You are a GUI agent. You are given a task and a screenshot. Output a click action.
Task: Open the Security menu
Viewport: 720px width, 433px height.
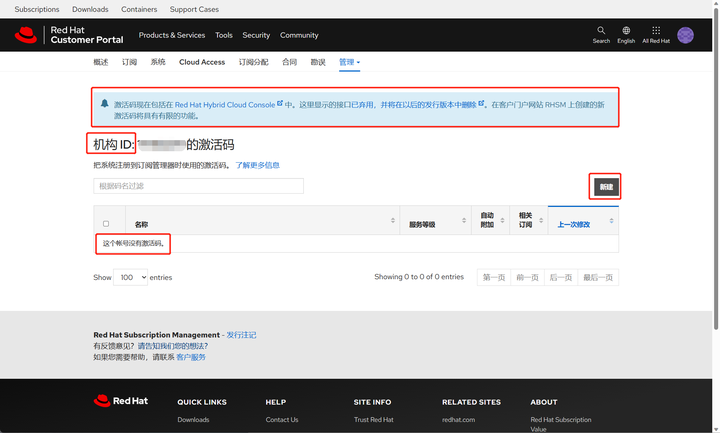[x=256, y=35]
